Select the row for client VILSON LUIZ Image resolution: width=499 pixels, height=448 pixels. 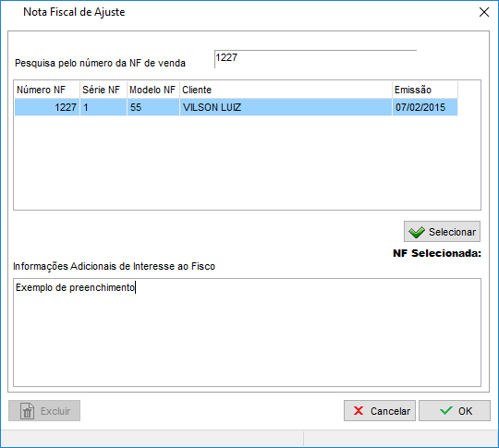237,107
